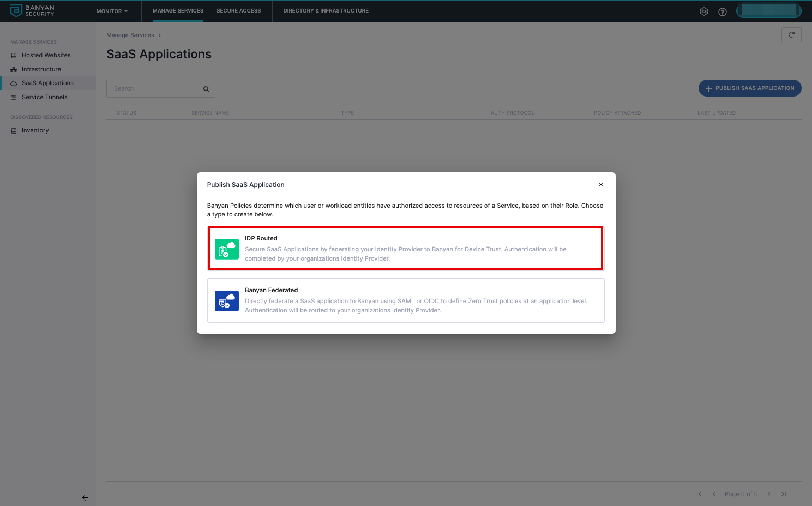Follow the Manage Services breadcrumb link

(130, 35)
